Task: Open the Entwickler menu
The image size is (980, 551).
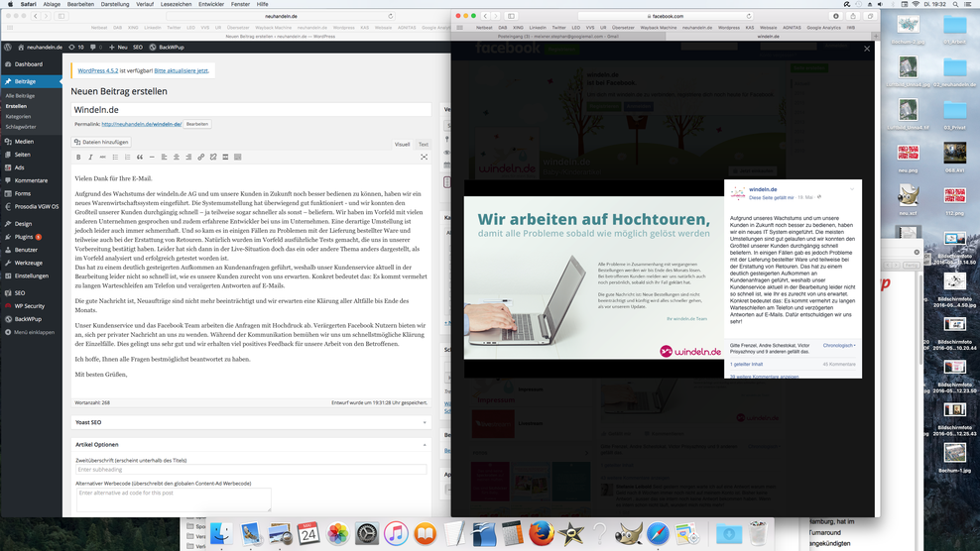Action: (x=210, y=4)
